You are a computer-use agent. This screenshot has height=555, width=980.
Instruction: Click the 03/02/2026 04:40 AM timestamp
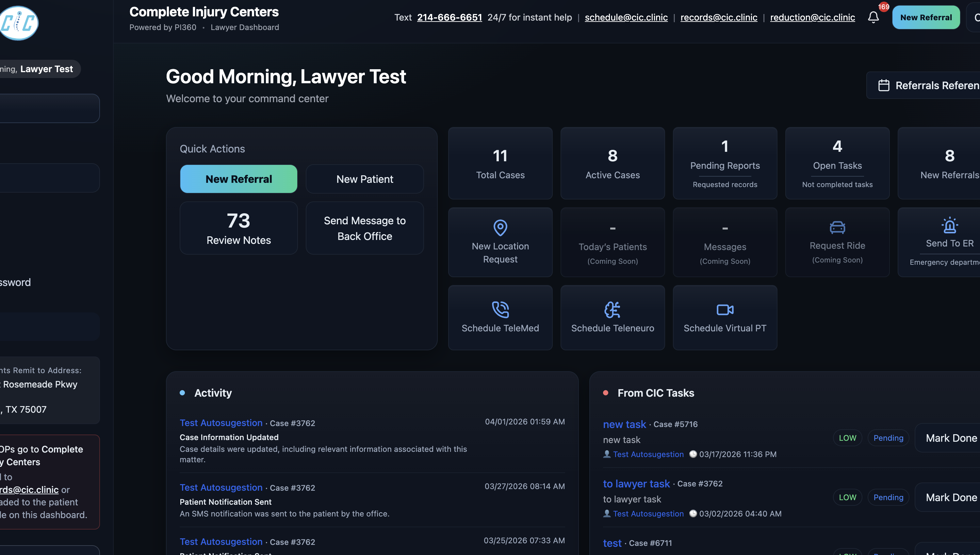pos(740,514)
